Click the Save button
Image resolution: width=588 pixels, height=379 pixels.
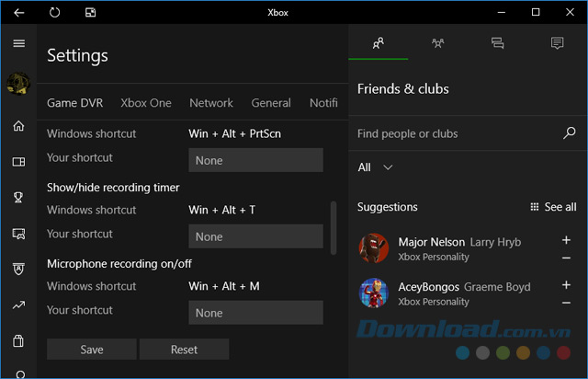[x=92, y=350]
